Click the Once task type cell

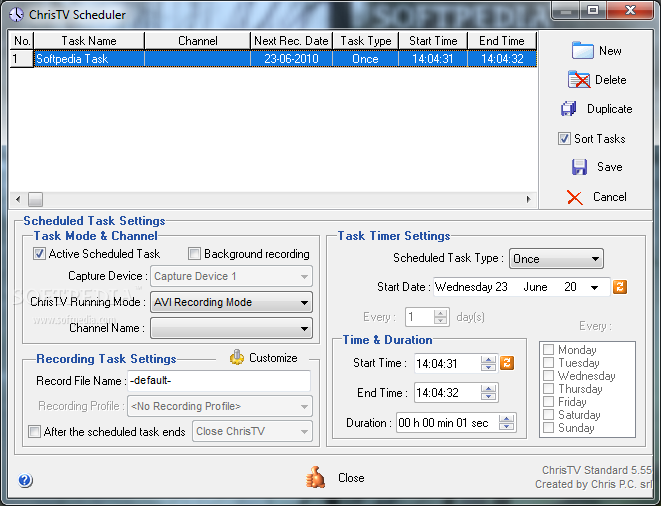click(365, 59)
